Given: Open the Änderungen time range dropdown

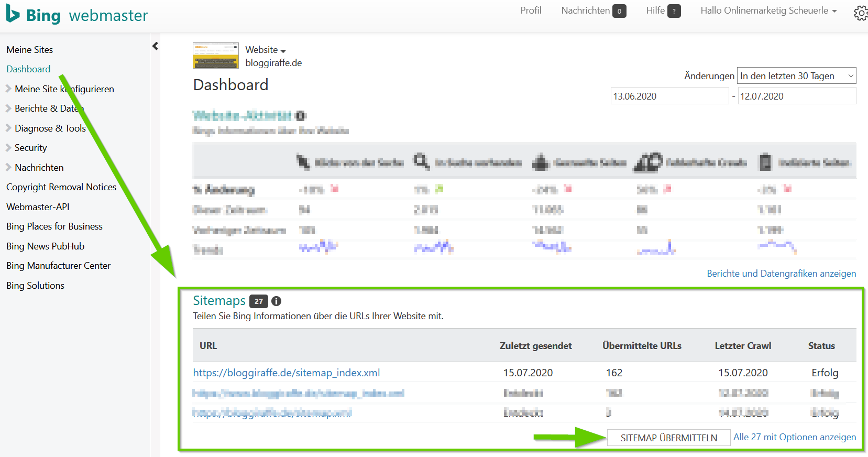Looking at the screenshot, I should (796, 76).
